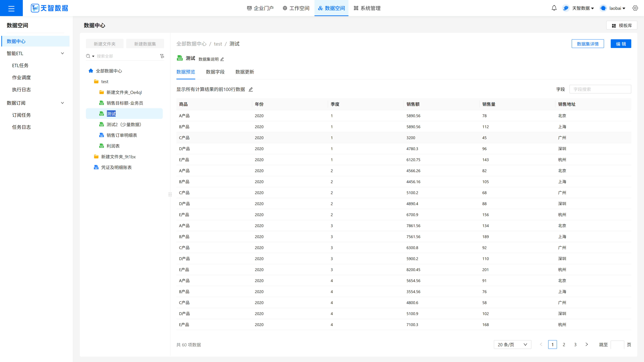Open the settings gear icon
The height and width of the screenshot is (362, 644).
[x=635, y=8]
